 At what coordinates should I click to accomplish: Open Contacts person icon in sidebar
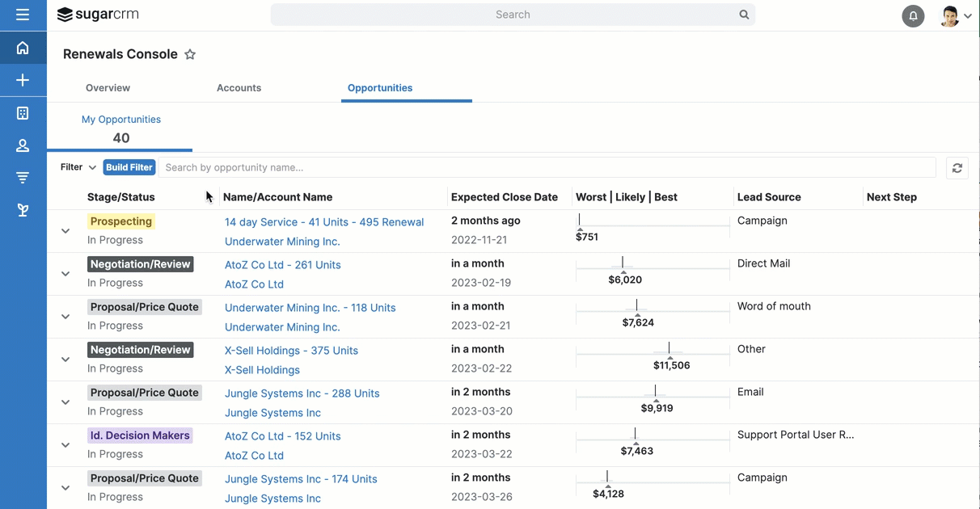[x=23, y=145]
